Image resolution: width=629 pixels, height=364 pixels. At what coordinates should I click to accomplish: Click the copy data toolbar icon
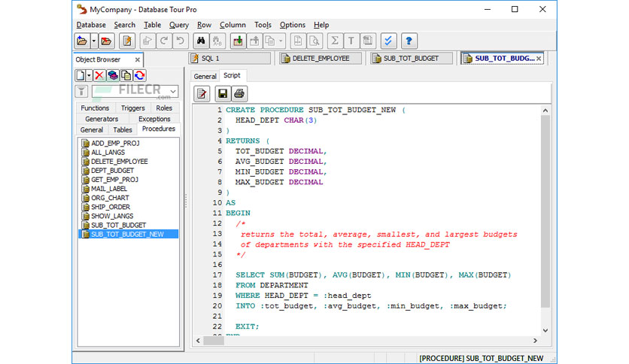[270, 41]
